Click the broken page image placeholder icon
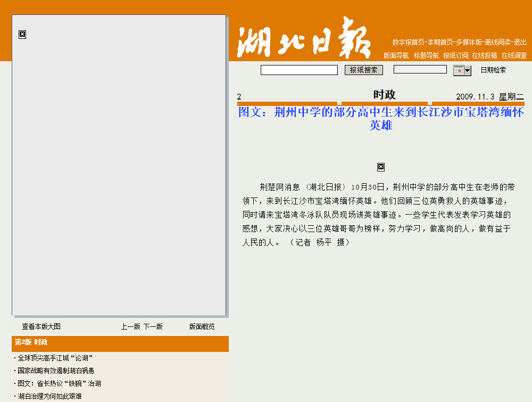 click(22, 35)
